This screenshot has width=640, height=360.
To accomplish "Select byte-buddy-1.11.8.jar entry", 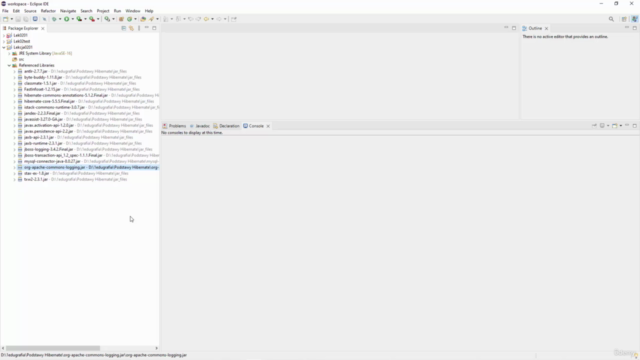I will click(43, 77).
